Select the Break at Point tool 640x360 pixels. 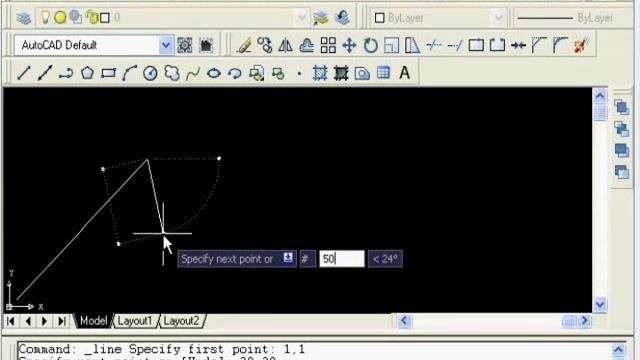(x=476, y=45)
